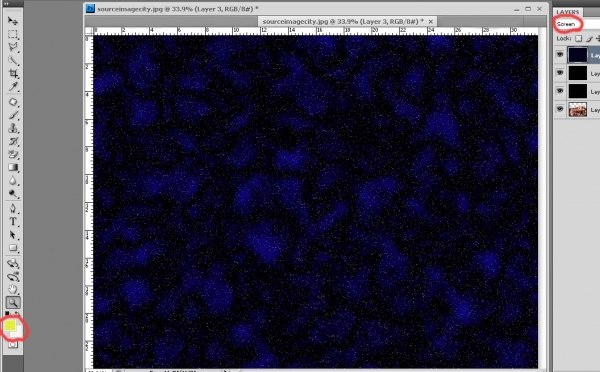The height and width of the screenshot is (372, 600).
Task: Select the Rectangular Marquee tool
Action: (13, 34)
